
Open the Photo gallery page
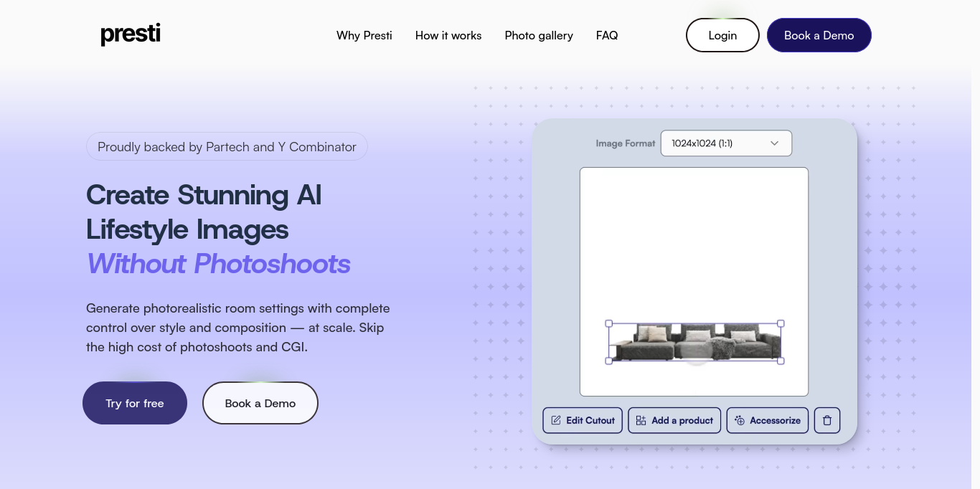click(x=539, y=35)
